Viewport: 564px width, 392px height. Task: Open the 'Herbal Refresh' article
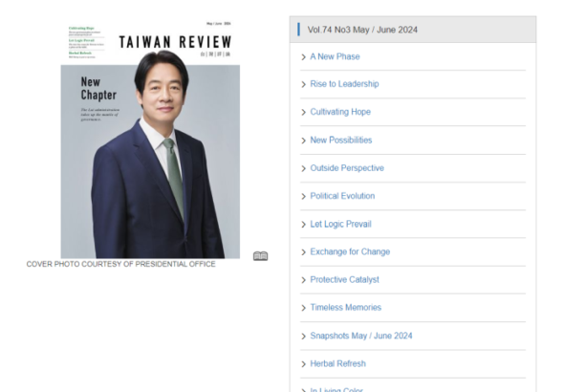(x=337, y=363)
